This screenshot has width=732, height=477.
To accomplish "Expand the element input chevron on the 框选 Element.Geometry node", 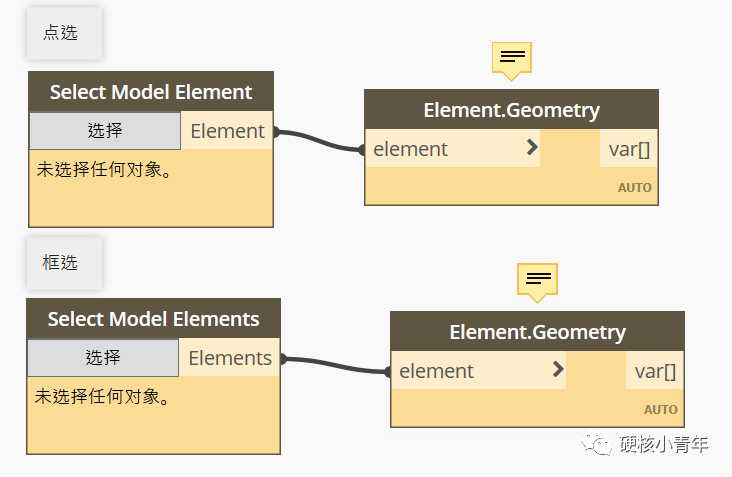I will pos(558,370).
